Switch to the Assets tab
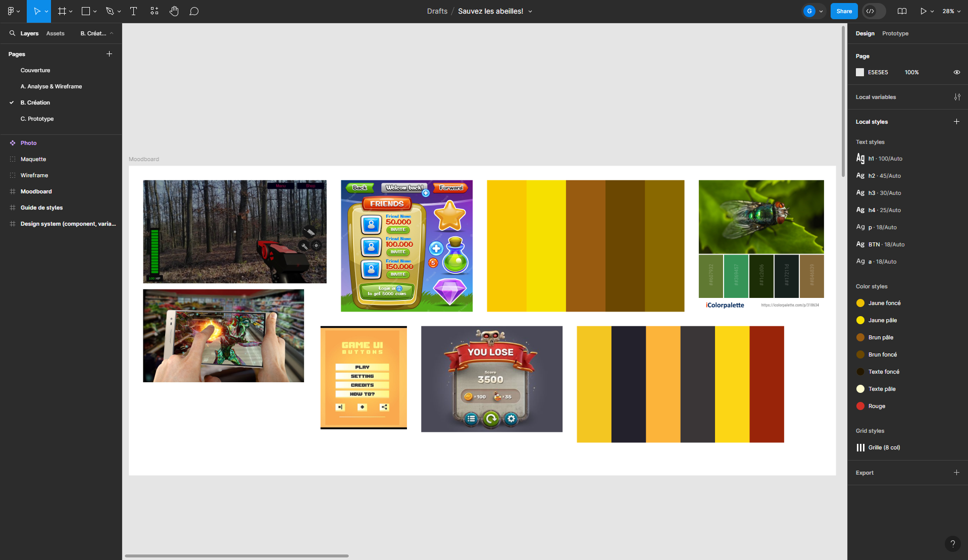Image resolution: width=968 pixels, height=560 pixels. pos(55,33)
